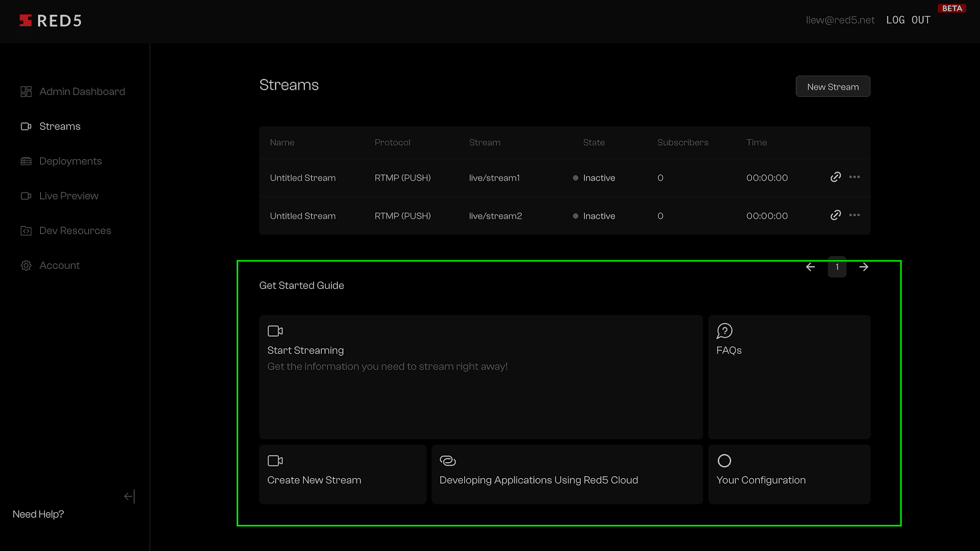
Task: Open the FAQs card
Action: coord(789,377)
